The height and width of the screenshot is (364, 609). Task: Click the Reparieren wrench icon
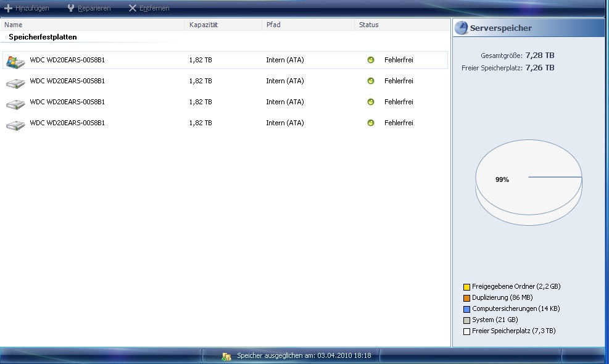(71, 8)
